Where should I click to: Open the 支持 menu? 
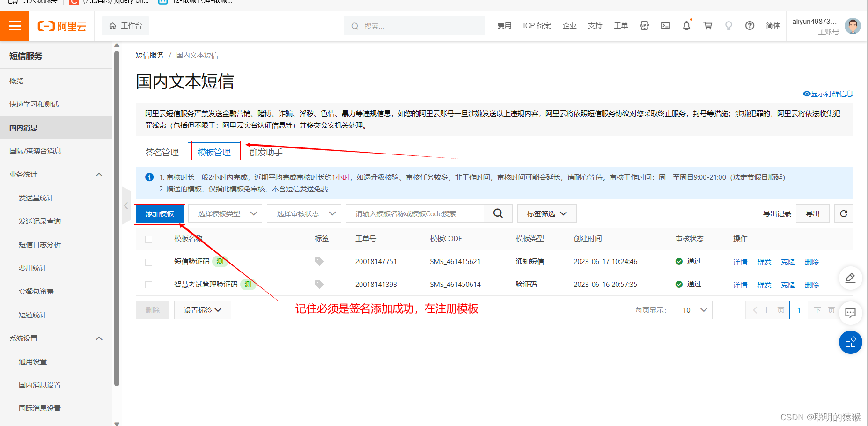595,26
